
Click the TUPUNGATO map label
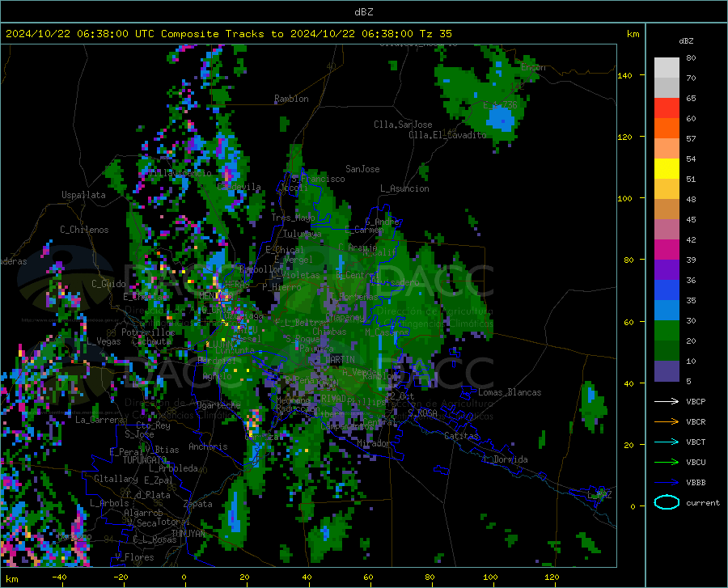(x=145, y=460)
